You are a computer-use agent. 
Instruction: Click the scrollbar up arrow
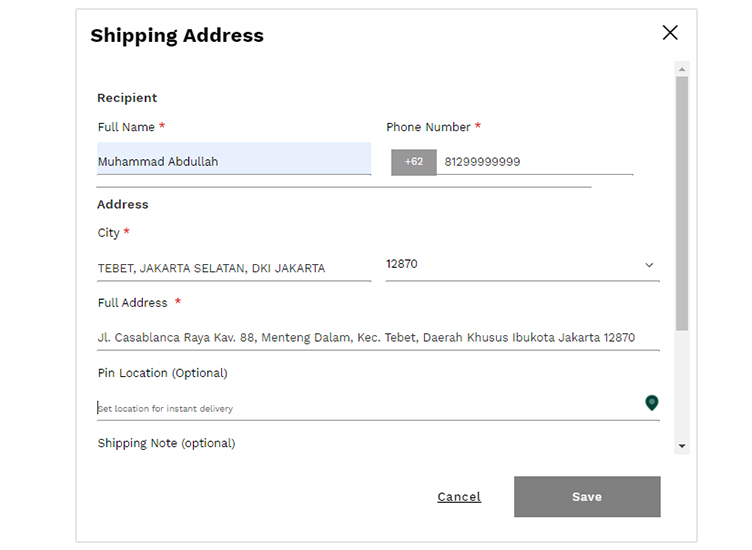pyautogui.click(x=682, y=70)
